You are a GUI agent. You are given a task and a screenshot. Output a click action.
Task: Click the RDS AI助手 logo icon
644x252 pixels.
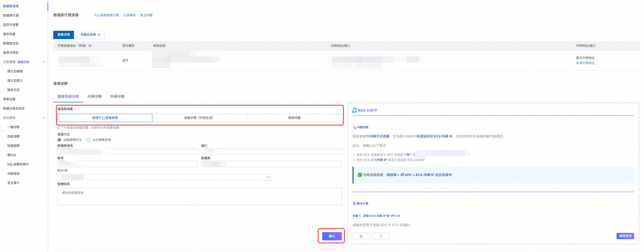click(355, 110)
